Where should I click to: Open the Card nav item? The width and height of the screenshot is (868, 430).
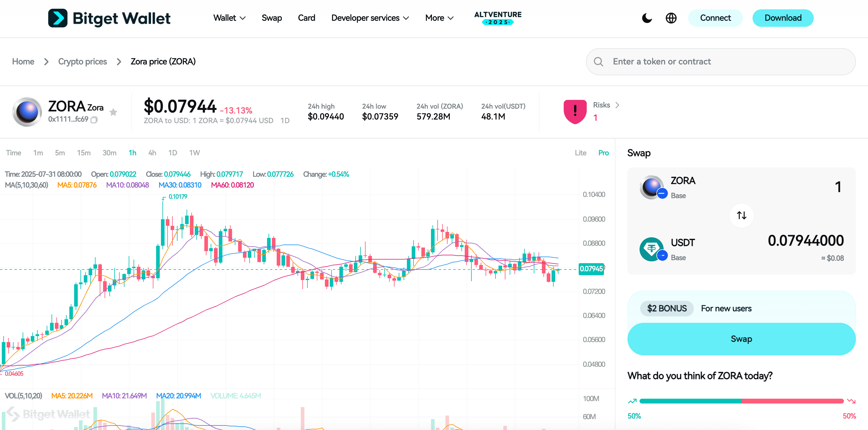pos(306,18)
